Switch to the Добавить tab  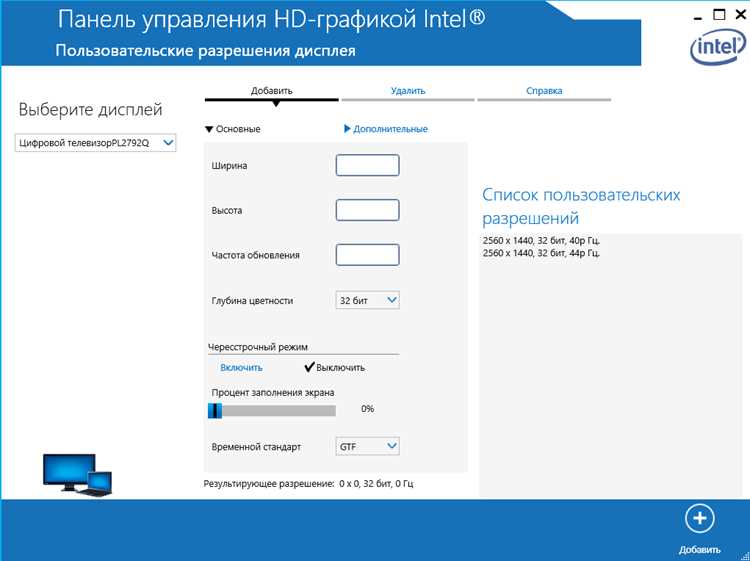pyautogui.click(x=272, y=92)
